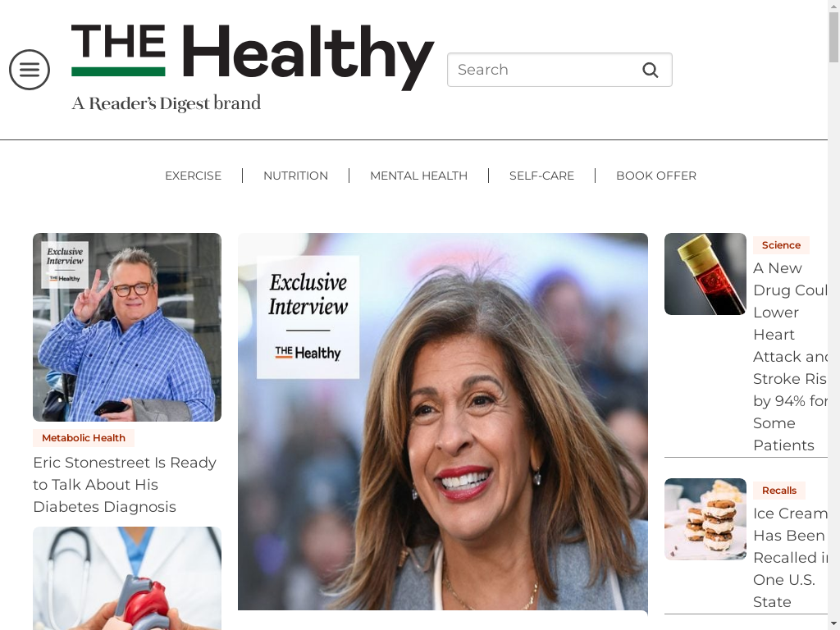Click the Recalls category tag
This screenshot has height=630, width=840.
tap(779, 491)
